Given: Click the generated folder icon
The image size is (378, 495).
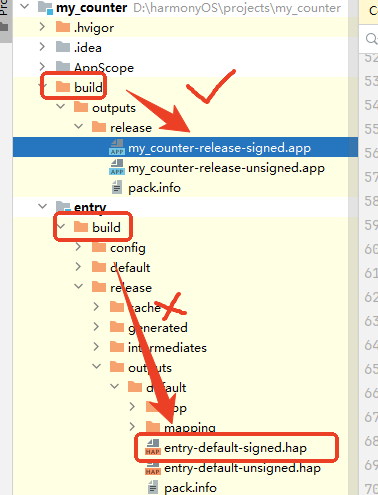Looking at the screenshot, I should point(117,327).
